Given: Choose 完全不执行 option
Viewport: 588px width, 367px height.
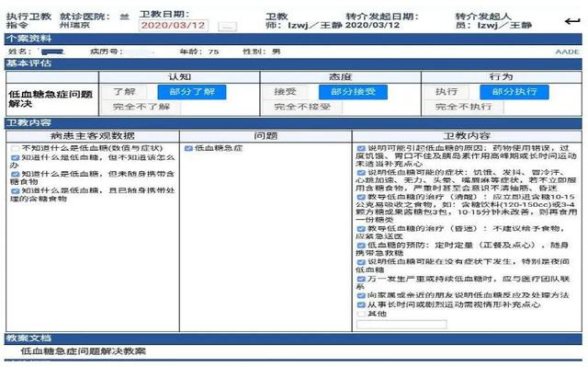Looking at the screenshot, I should pos(463,107).
